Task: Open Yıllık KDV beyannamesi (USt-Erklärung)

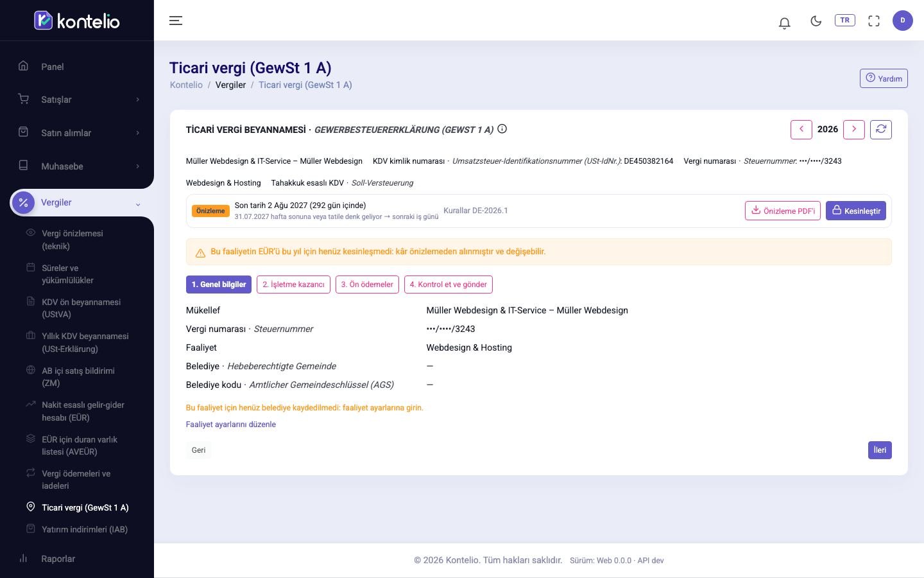Action: point(85,342)
